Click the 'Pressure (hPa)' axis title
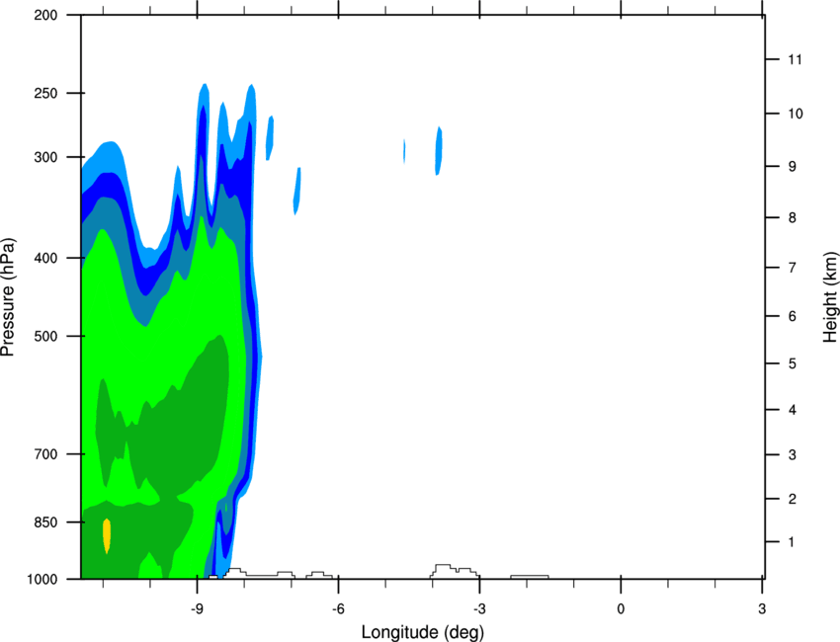The height and width of the screenshot is (642, 840). click(x=8, y=296)
